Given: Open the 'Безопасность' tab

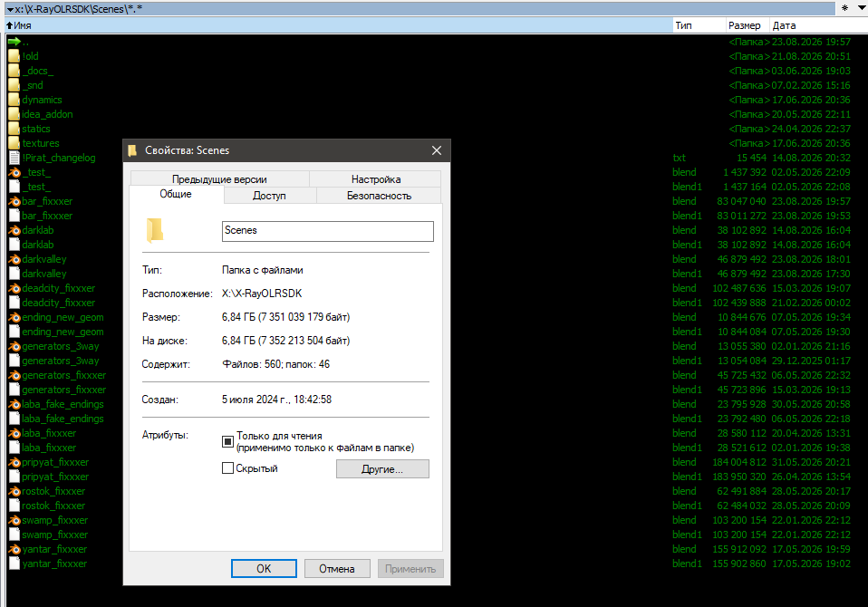Looking at the screenshot, I should (x=380, y=196).
